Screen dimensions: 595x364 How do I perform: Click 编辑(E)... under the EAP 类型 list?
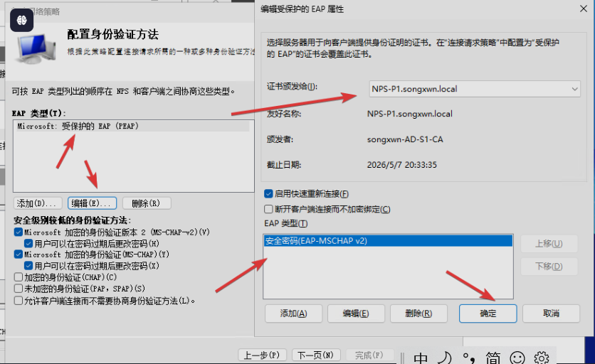[93, 203]
